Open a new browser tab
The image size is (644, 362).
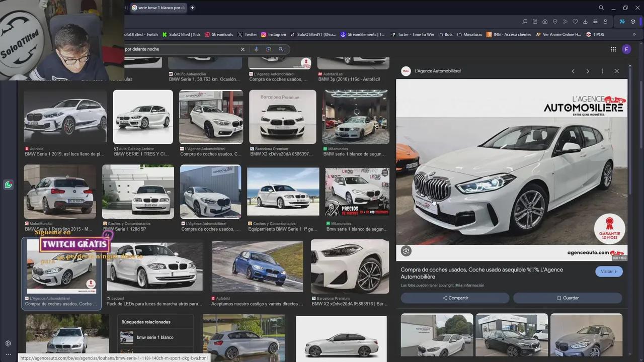192,8
